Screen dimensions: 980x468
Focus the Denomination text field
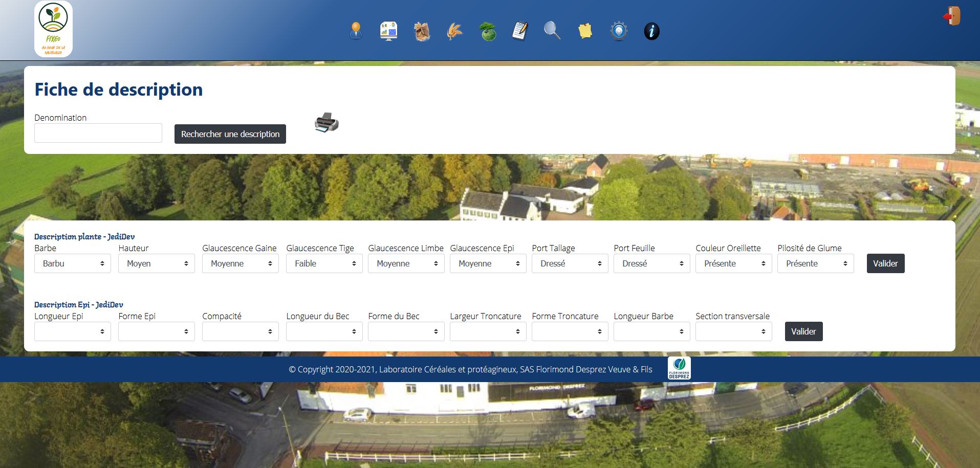coord(98,133)
